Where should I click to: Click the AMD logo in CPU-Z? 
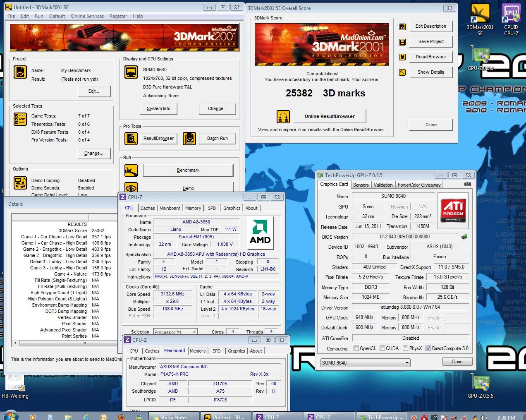tap(260, 233)
